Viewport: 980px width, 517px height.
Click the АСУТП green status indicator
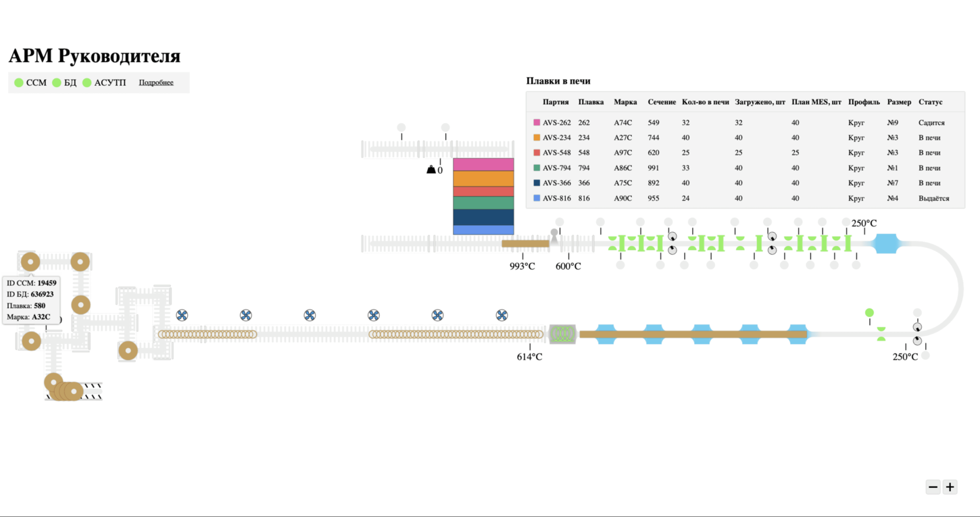87,82
